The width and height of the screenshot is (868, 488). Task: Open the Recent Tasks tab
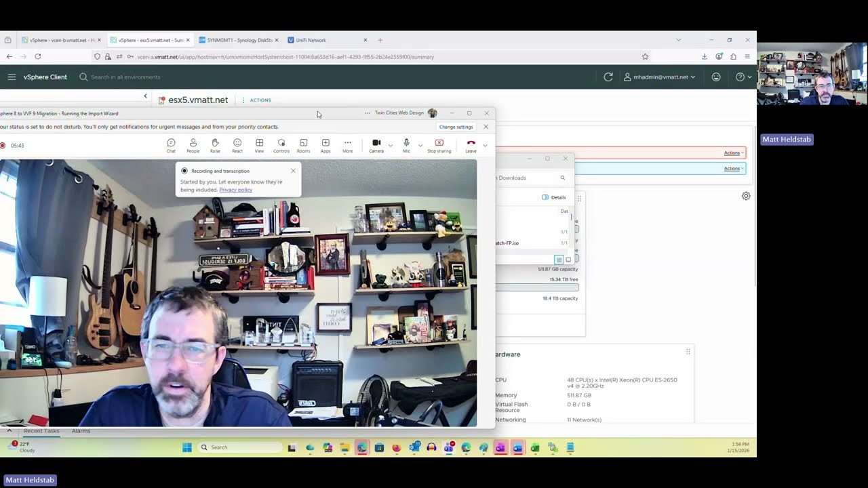click(41, 431)
